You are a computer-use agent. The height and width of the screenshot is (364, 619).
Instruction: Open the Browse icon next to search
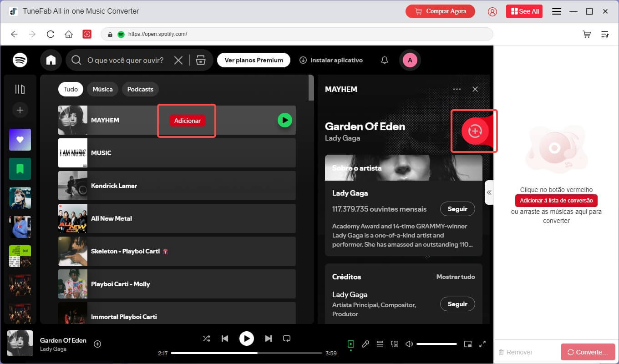point(201,60)
